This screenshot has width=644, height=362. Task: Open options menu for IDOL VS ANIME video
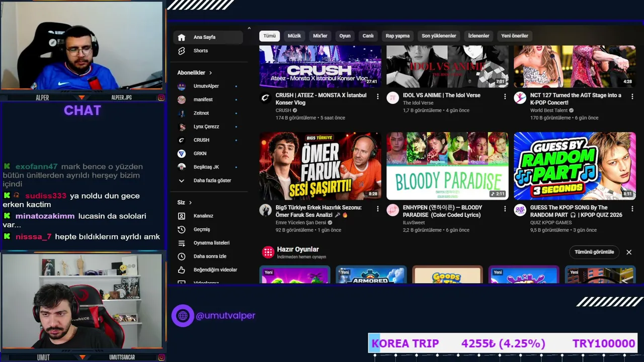(x=505, y=97)
